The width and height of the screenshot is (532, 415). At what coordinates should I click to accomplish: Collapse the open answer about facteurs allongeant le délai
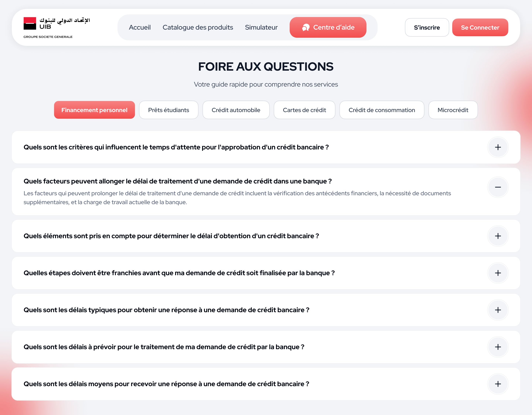(498, 187)
